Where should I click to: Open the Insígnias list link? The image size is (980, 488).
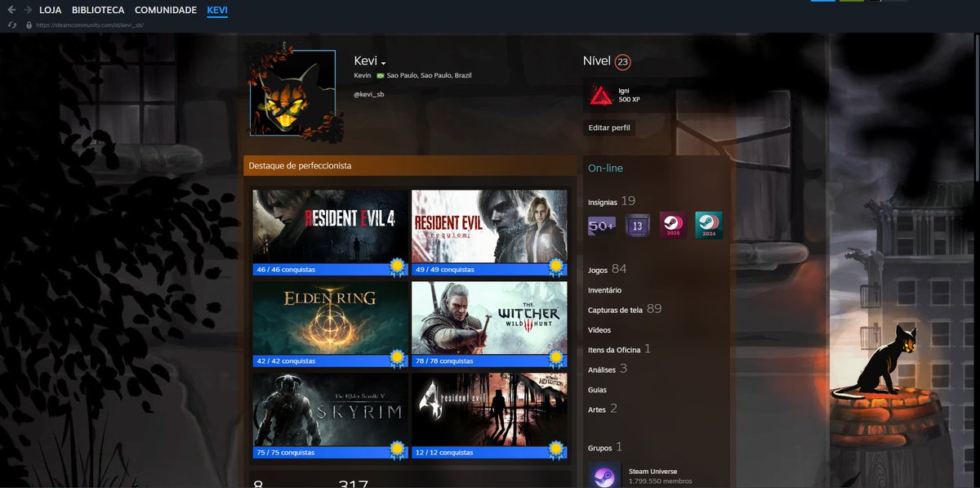(603, 202)
